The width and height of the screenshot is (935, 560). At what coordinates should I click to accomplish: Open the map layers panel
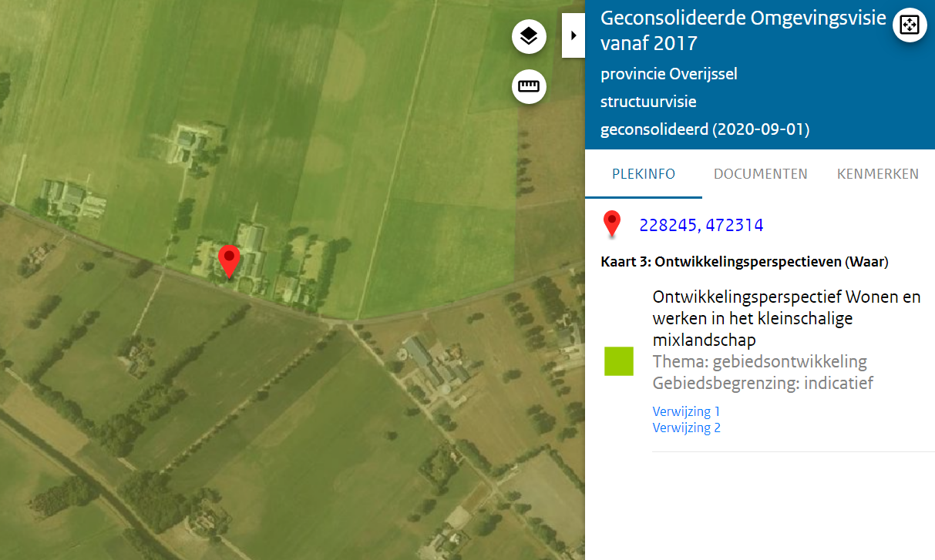(529, 36)
